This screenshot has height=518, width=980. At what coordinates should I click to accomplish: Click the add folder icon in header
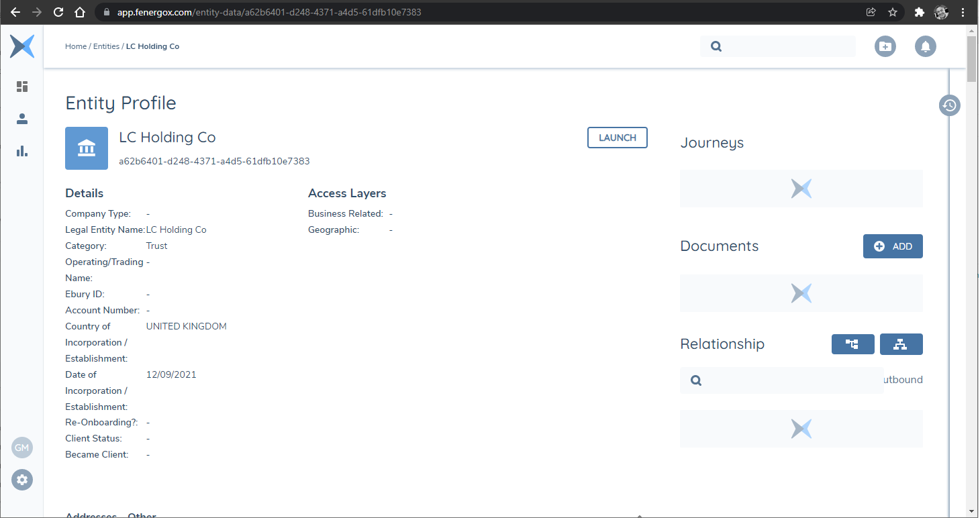click(885, 46)
